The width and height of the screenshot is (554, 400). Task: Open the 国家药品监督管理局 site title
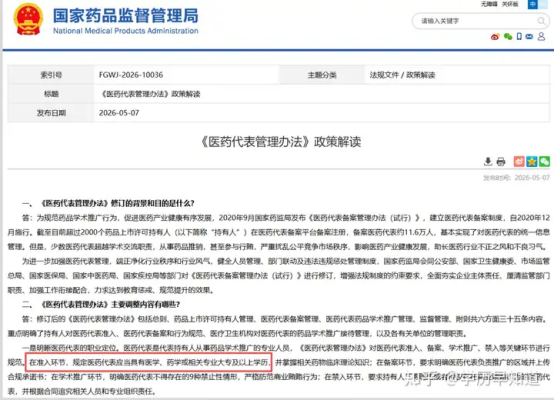125,16
